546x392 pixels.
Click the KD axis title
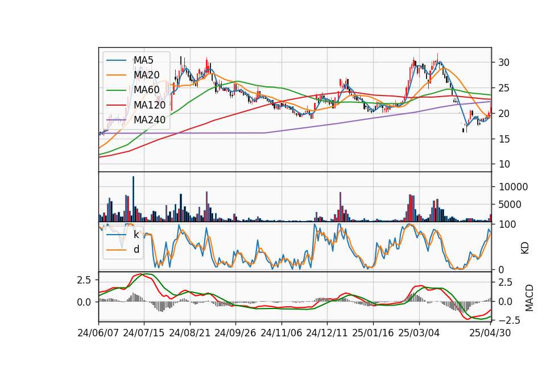[525, 248]
